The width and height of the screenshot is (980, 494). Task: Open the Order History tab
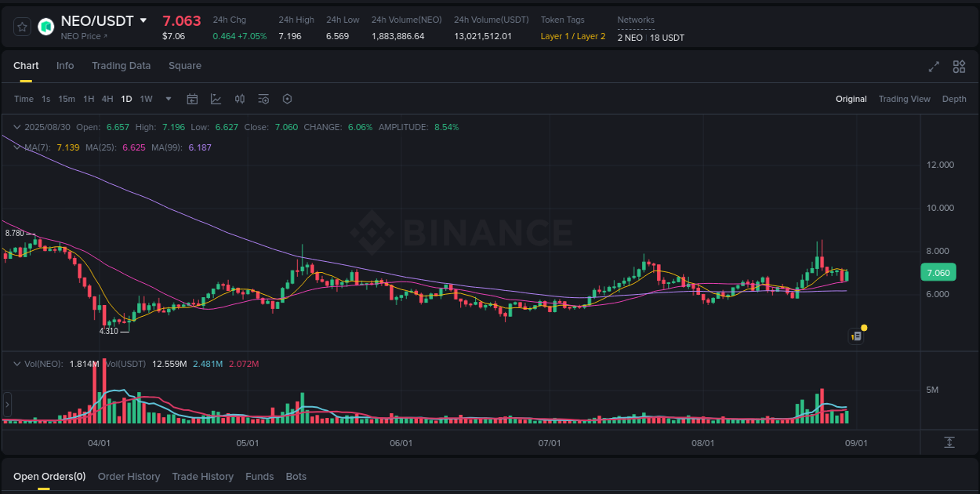point(129,476)
